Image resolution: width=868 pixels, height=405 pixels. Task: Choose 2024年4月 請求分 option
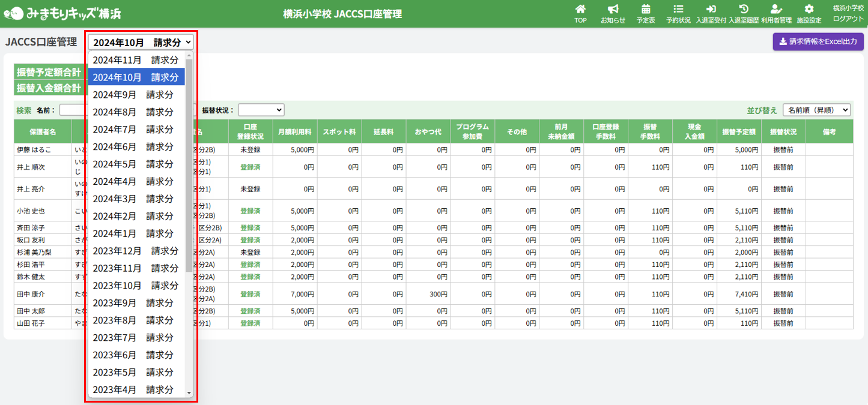click(x=133, y=181)
